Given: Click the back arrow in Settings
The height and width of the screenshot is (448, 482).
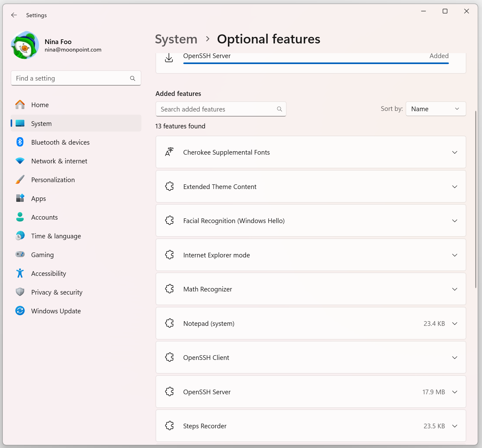Looking at the screenshot, I should 14,15.
